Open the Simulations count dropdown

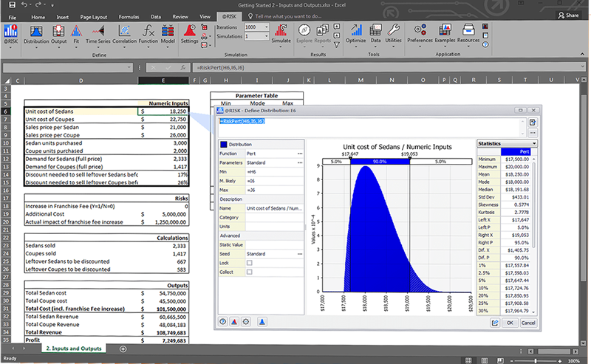267,36
